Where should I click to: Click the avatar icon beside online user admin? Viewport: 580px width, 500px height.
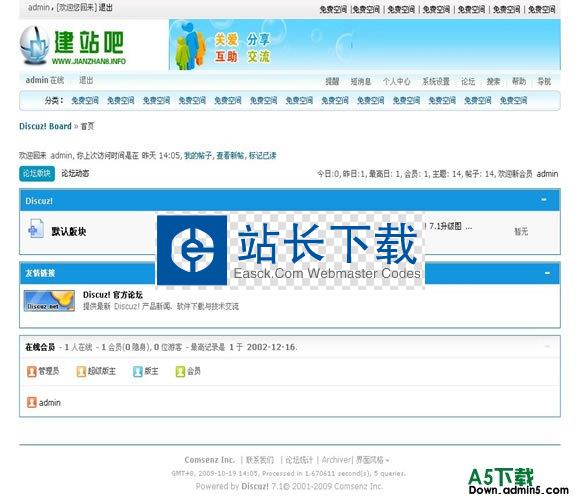coord(31,402)
